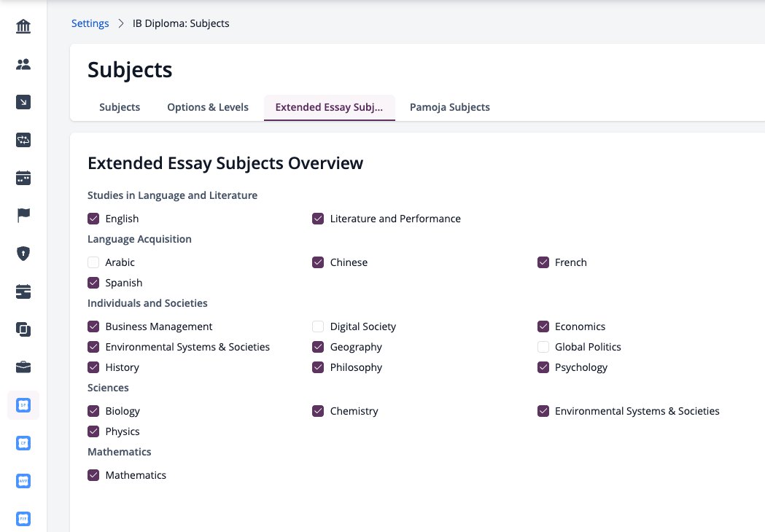Uncheck the Mathematics checkbox
The width and height of the screenshot is (765, 532).
pyautogui.click(x=93, y=475)
